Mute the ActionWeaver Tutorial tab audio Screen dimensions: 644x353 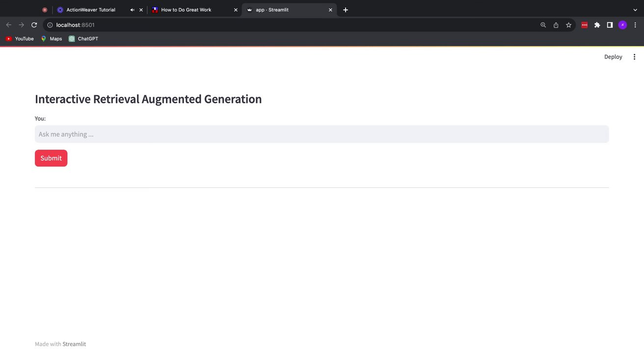132,10
